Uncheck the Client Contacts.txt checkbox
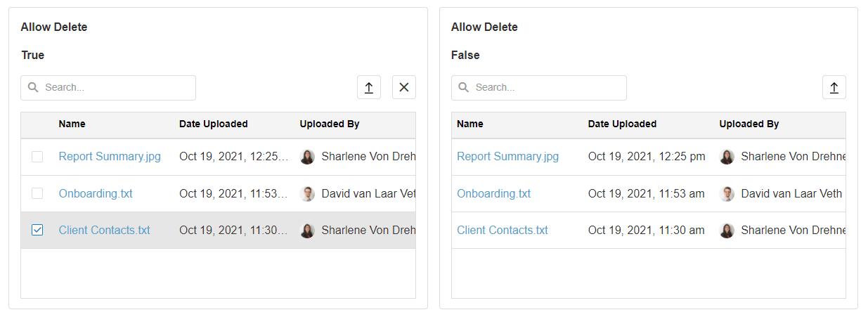 click(37, 231)
